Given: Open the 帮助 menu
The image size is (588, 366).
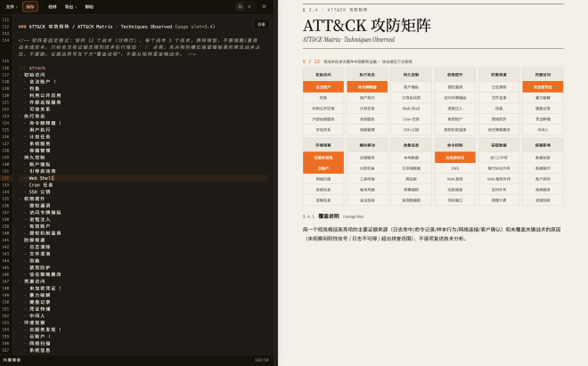Looking at the screenshot, I should 89,7.
